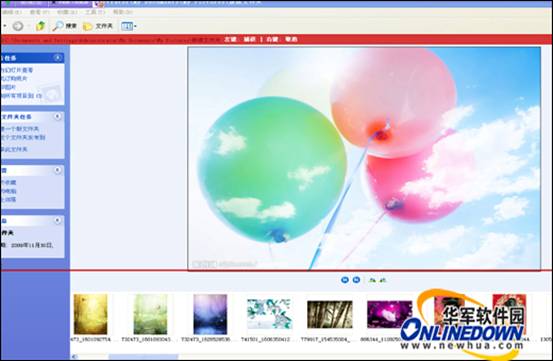Image resolution: width=553 pixels, height=361 pixels.
Task: Select the yellow forest thumbnail
Action: [90, 314]
